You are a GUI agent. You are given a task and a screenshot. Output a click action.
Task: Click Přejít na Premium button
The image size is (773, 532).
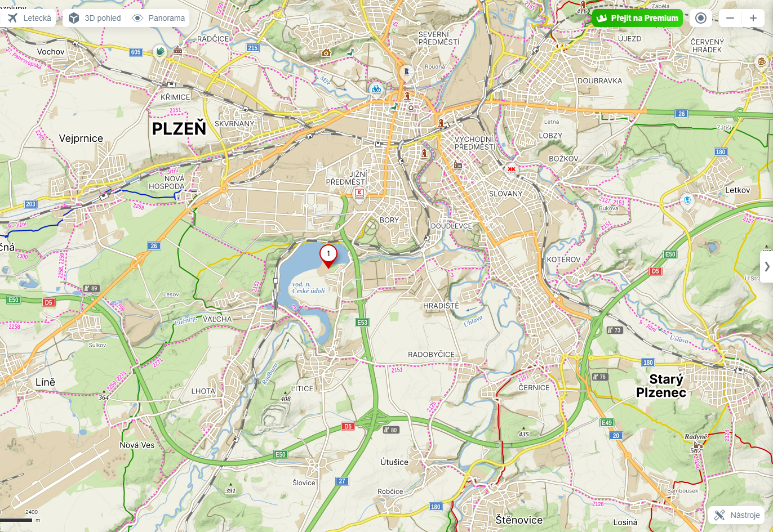pyautogui.click(x=637, y=18)
